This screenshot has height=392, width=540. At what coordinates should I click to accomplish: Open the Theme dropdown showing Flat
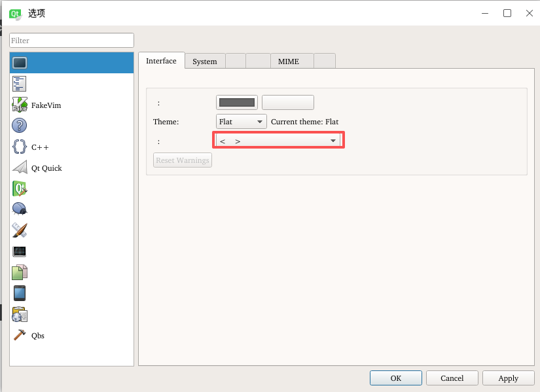coord(242,122)
